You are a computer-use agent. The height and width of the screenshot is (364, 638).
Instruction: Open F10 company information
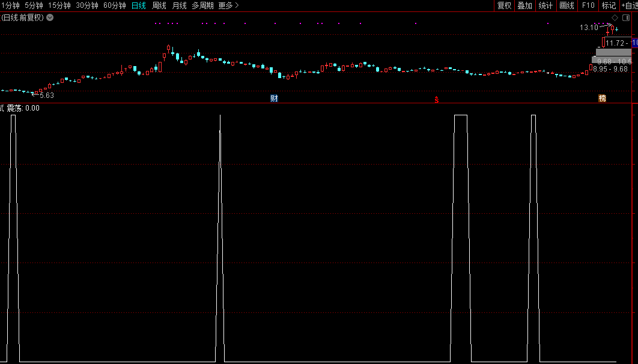(x=588, y=5)
